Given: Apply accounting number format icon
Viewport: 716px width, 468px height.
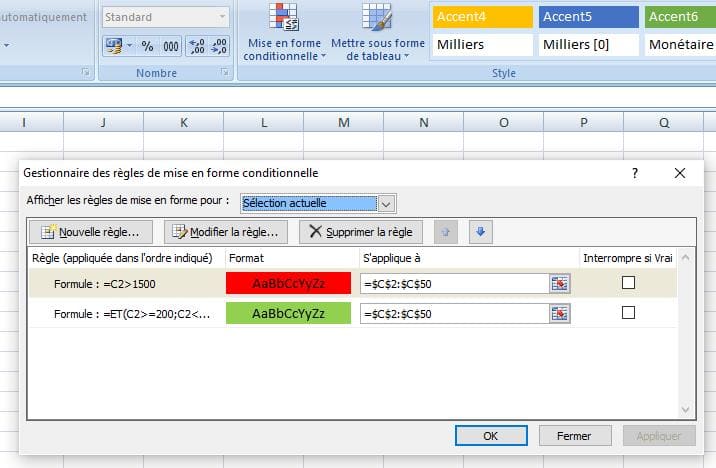Looking at the screenshot, I should click(x=114, y=46).
